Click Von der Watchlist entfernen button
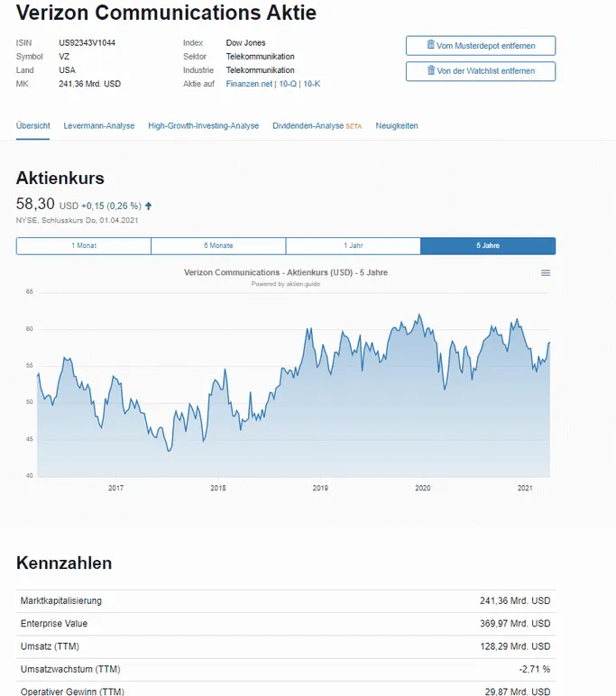616x696 pixels. 481,71
